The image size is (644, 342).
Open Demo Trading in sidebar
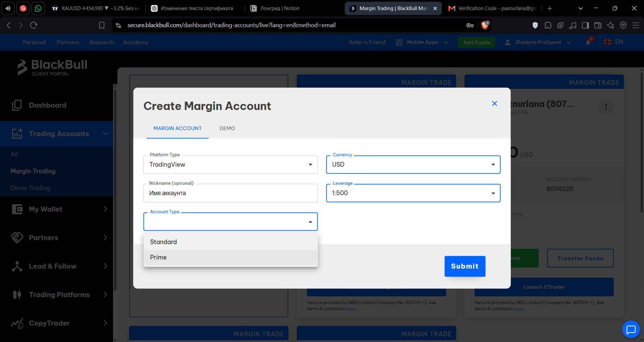[31, 188]
